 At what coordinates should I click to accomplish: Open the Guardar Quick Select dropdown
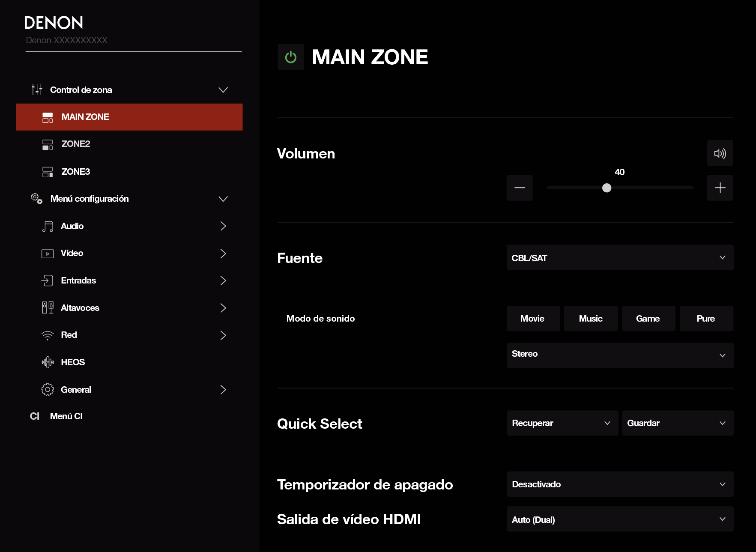(678, 423)
